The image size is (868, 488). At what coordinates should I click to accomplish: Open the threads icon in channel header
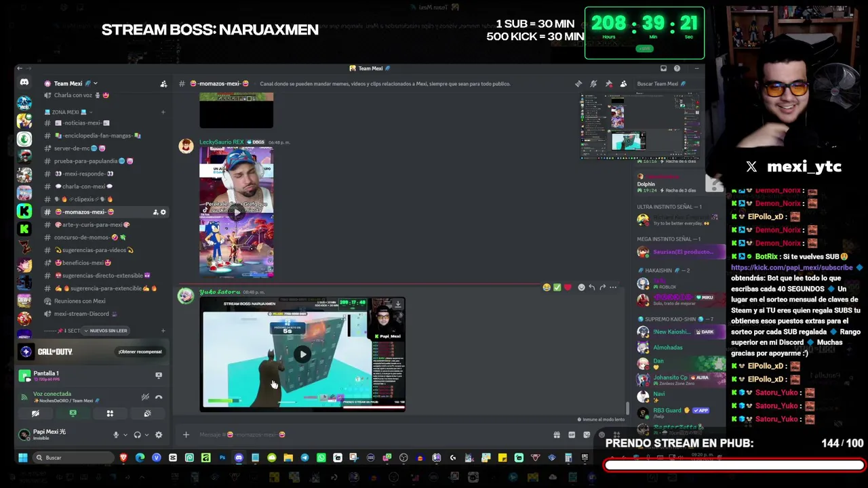tap(578, 84)
